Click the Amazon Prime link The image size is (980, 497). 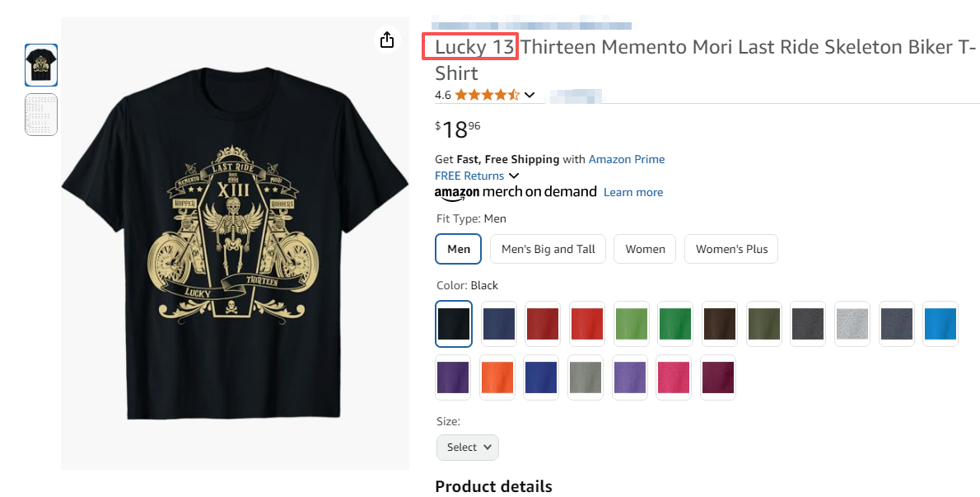(626, 159)
